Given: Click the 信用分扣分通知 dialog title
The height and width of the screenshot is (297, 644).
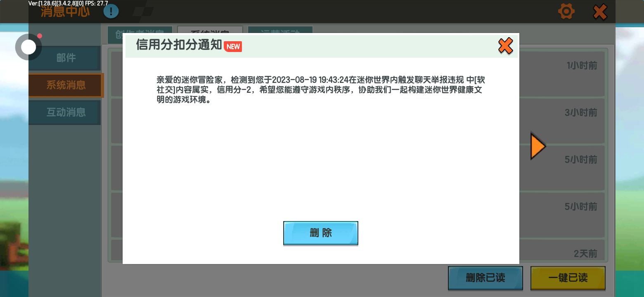Looking at the screenshot, I should (179, 45).
